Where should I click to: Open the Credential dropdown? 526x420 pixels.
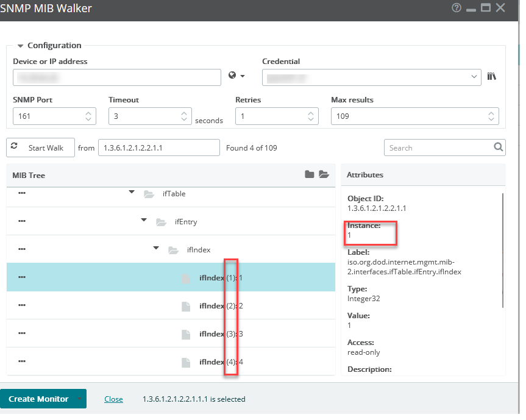(x=474, y=77)
